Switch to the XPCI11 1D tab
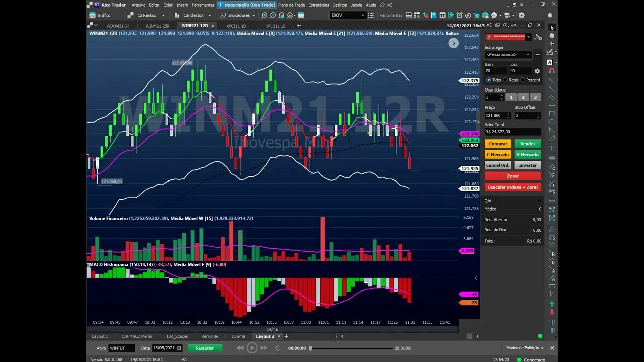 coord(236,25)
